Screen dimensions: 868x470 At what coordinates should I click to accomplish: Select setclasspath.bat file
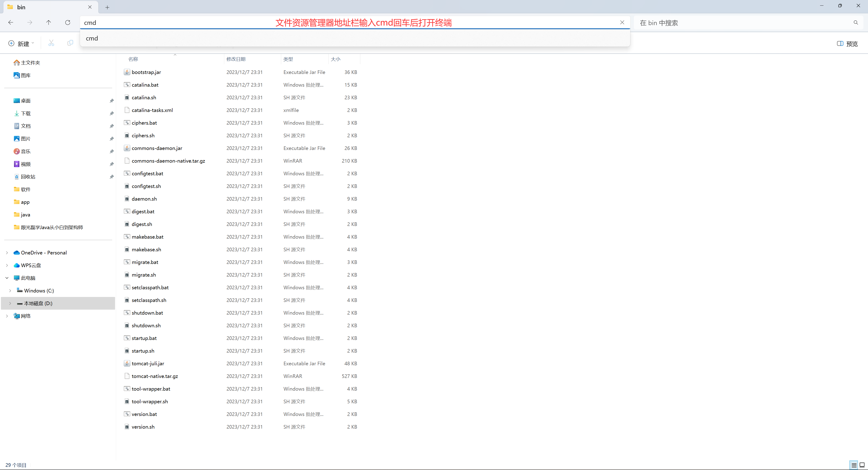pos(150,288)
